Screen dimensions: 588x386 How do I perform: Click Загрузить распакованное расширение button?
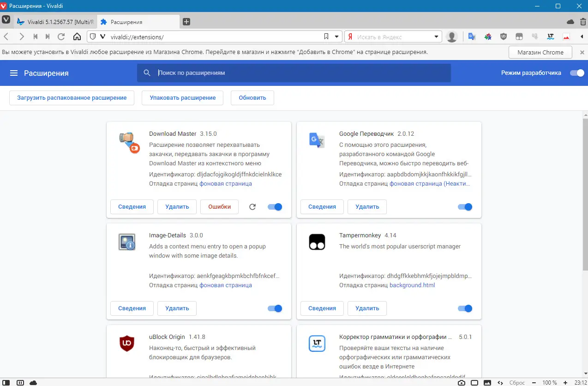pyautogui.click(x=72, y=98)
